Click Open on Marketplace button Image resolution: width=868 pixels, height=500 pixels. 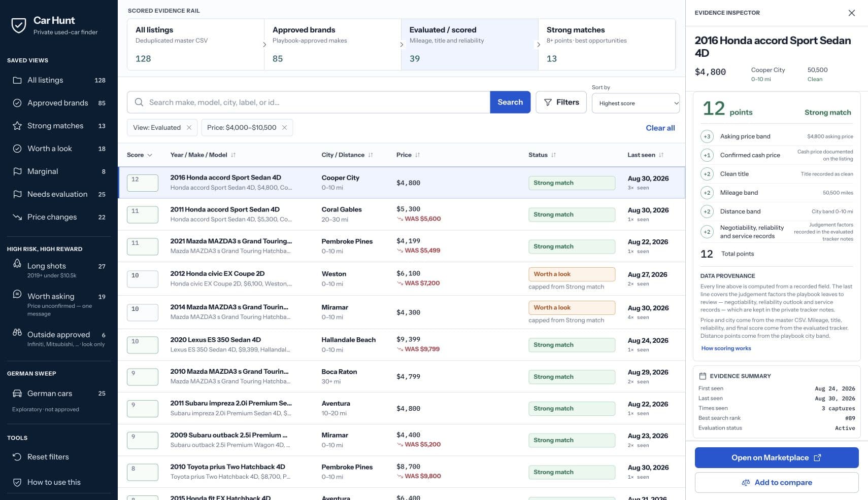coord(776,458)
